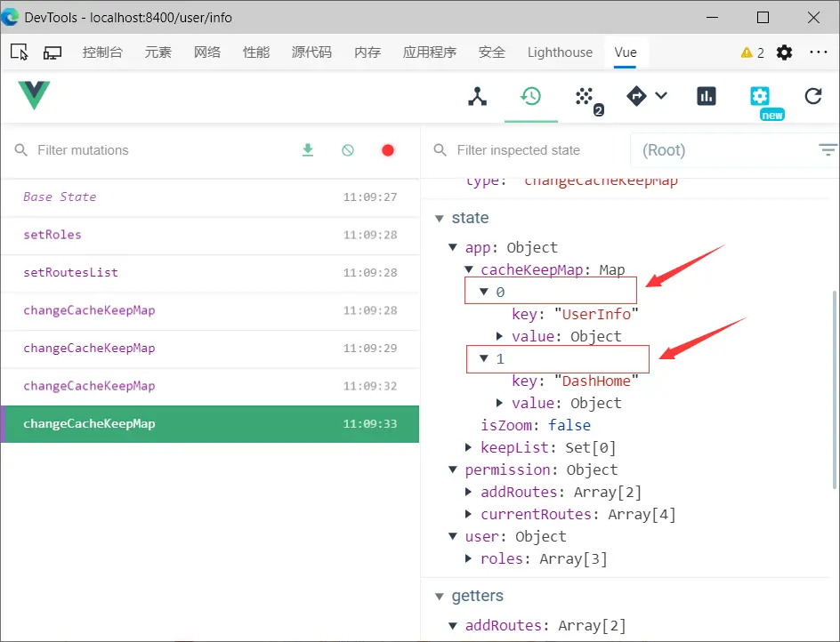Collapse the cacheKeepMap Map node
This screenshot has height=642, width=840.
pos(469,269)
